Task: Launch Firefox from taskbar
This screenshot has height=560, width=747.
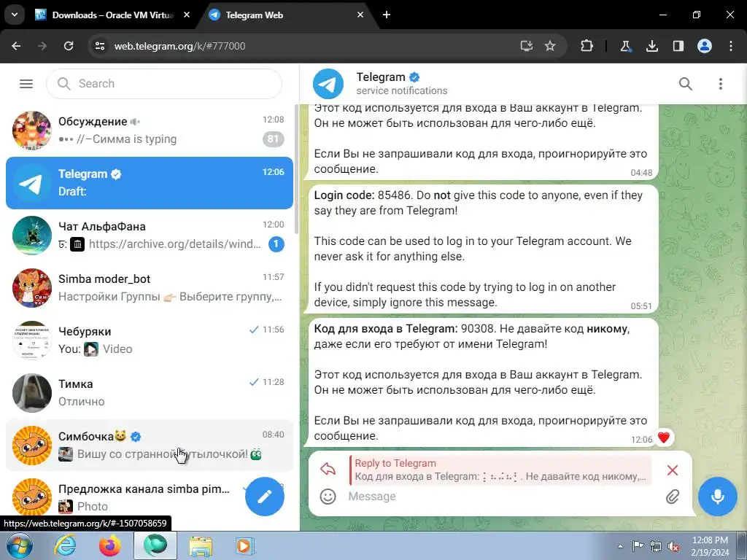Action: (x=110, y=545)
